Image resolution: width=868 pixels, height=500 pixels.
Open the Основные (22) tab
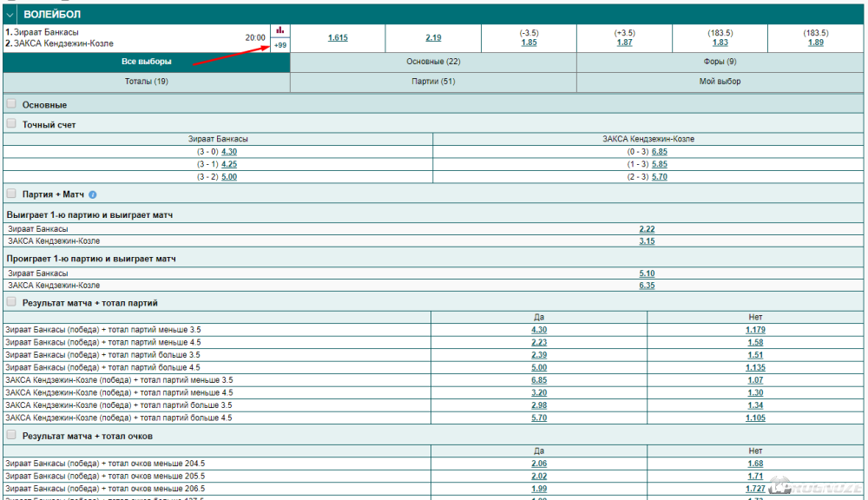pyautogui.click(x=433, y=62)
